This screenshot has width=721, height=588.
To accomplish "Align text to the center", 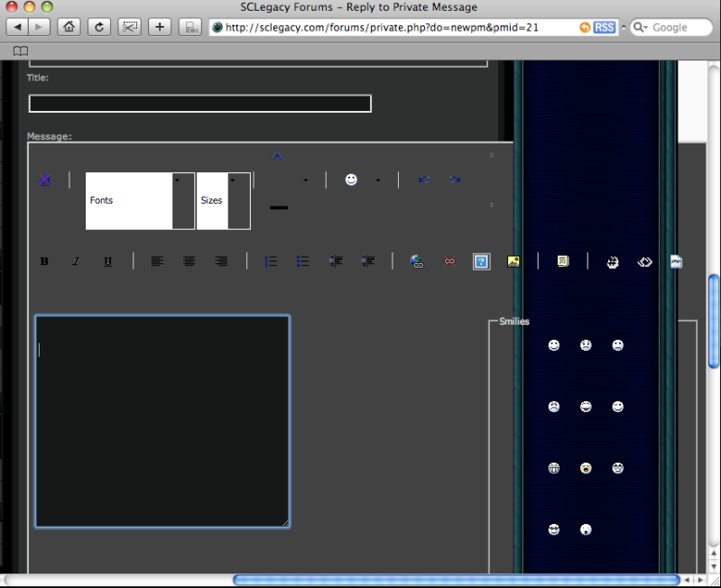I will coord(189,262).
